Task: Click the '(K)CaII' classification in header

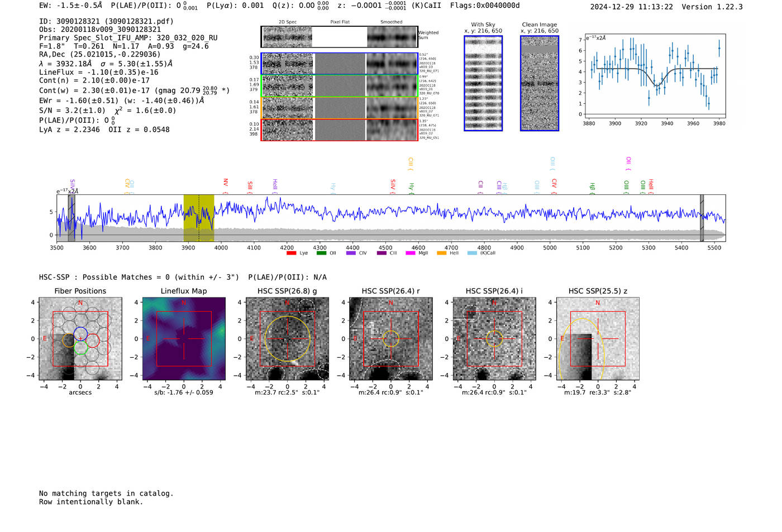Action: click(426, 6)
